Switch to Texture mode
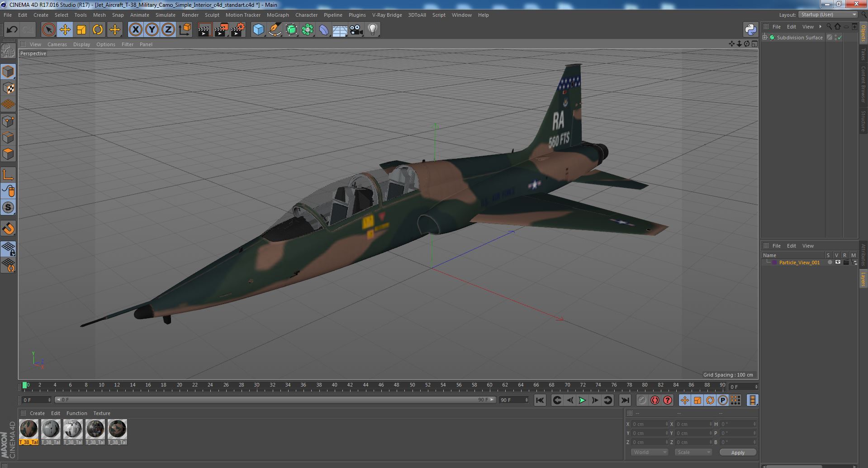Viewport: 868px width, 468px height. (8, 88)
